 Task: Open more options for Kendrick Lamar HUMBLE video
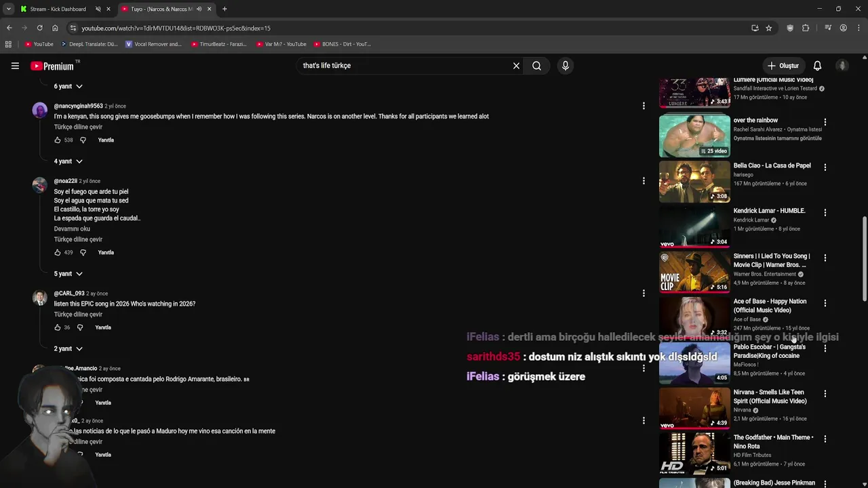click(x=825, y=212)
